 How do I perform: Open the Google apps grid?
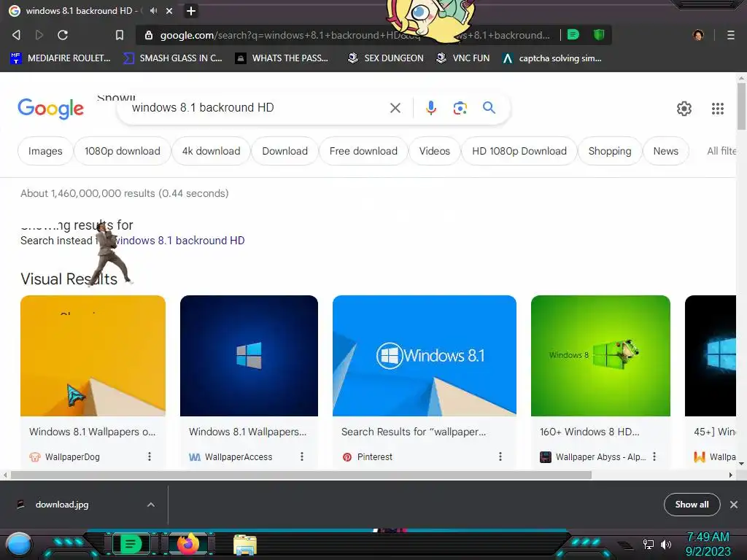click(718, 109)
